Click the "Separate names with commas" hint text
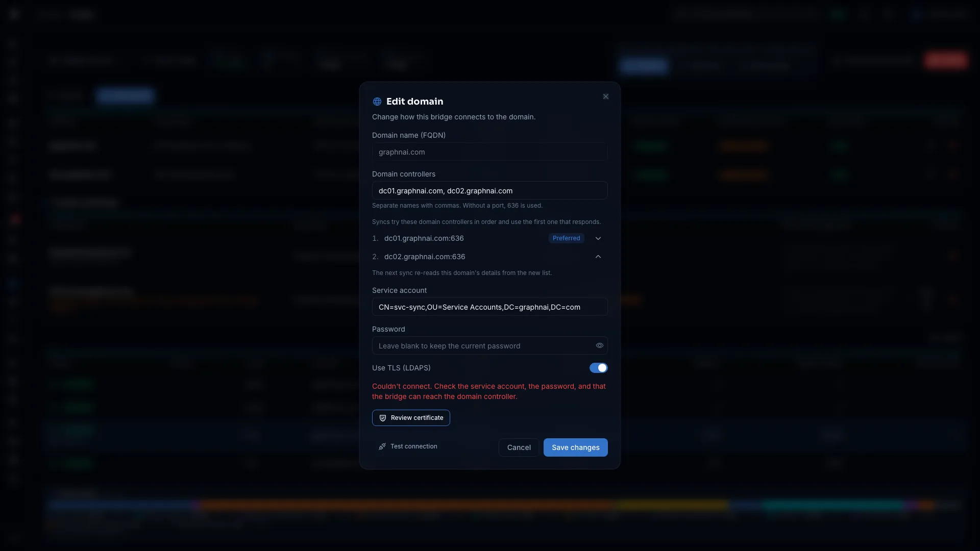980x551 pixels. 457,206
